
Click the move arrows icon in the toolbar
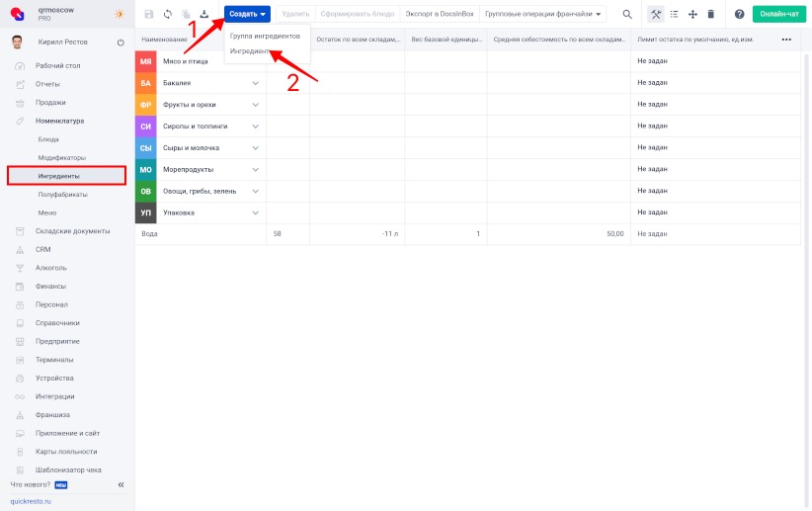tap(691, 14)
